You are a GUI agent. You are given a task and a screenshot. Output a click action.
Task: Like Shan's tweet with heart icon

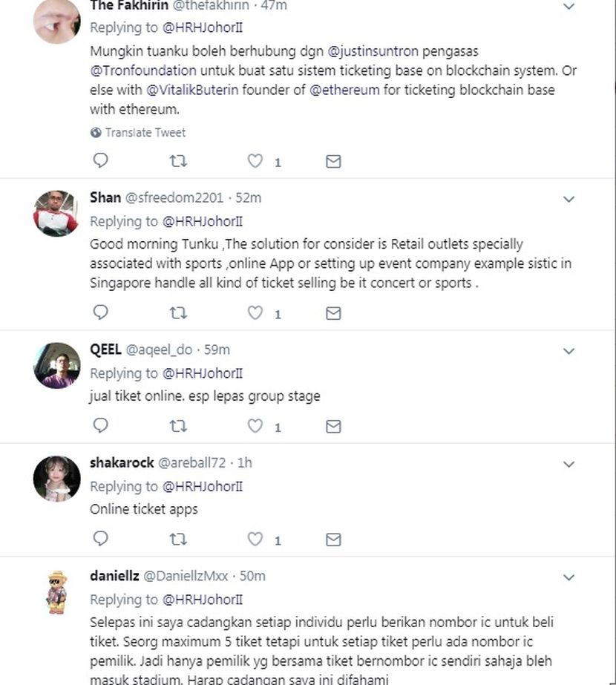click(255, 313)
